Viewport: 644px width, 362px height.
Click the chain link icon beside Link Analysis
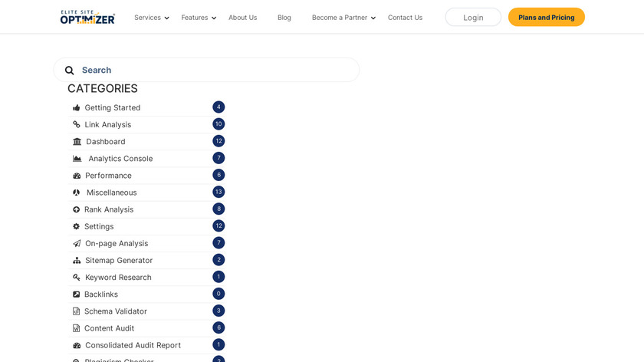tap(77, 124)
